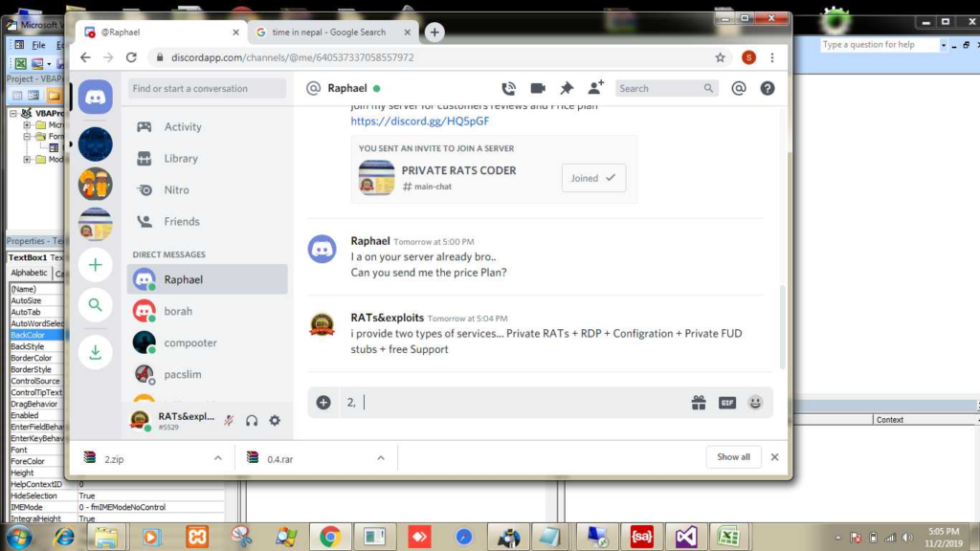Click the taskbar clock showing 5:05 PM
Screen dimensions: 980x551
[x=944, y=538]
